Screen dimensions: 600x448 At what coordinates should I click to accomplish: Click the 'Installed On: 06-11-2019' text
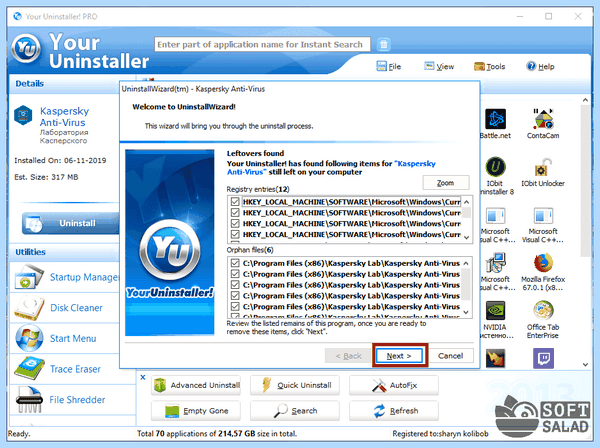coord(60,160)
